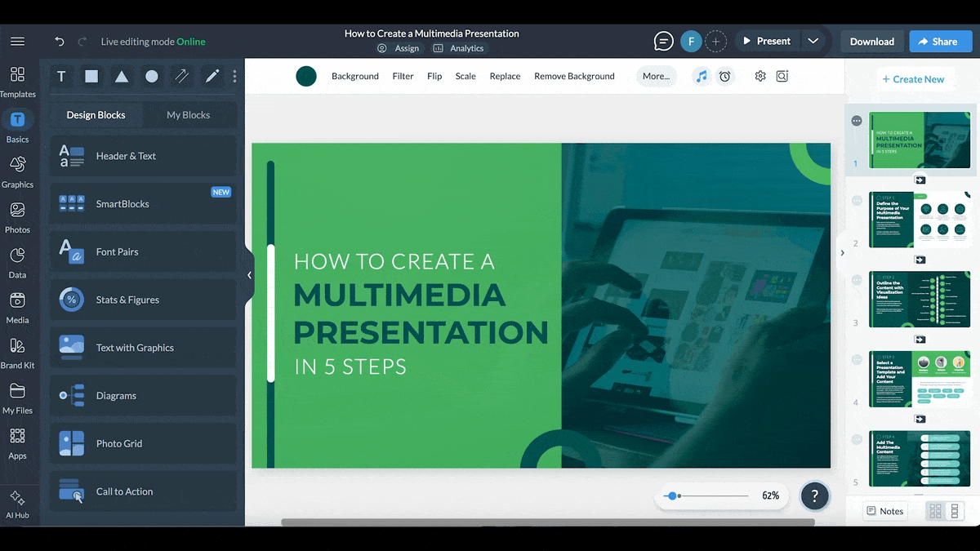Image resolution: width=980 pixels, height=551 pixels.
Task: Adjust the zoom slider handle
Action: coord(672,495)
